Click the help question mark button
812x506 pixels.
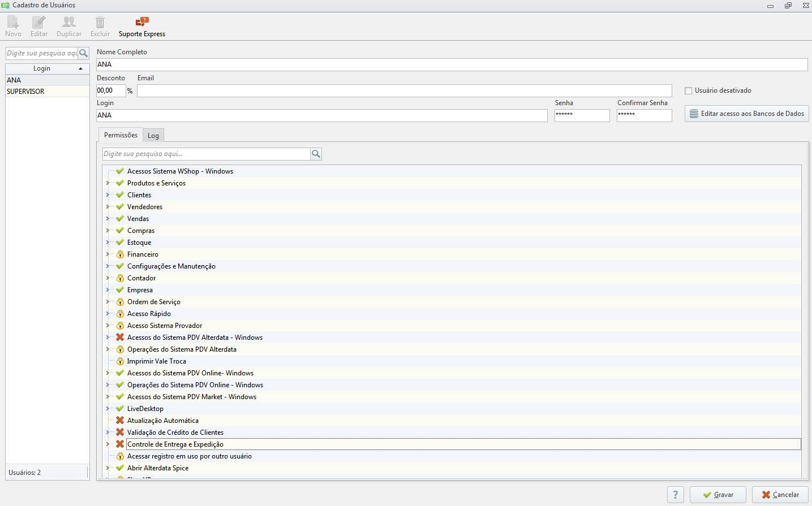click(x=676, y=495)
